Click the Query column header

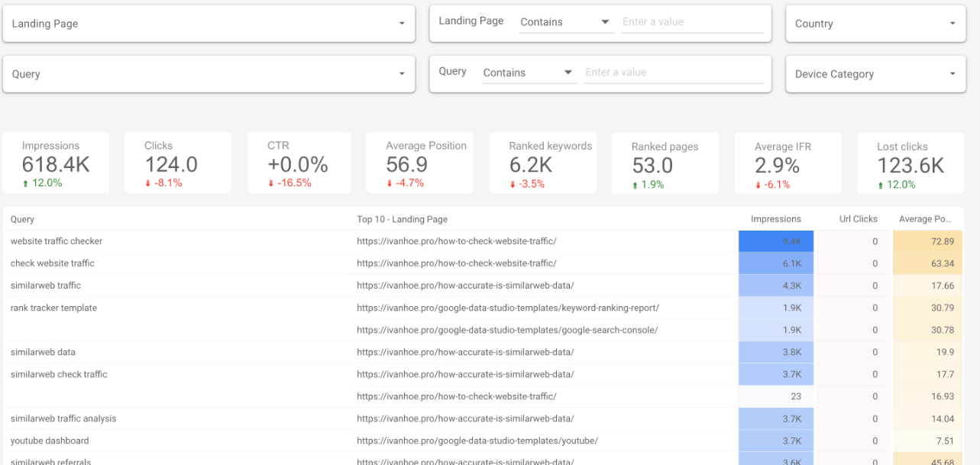click(23, 219)
